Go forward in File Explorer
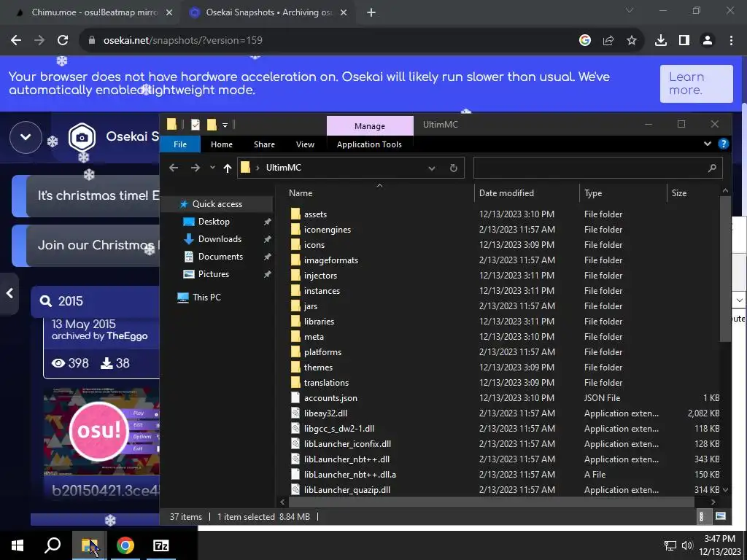This screenshot has height=560, width=747. pos(196,168)
